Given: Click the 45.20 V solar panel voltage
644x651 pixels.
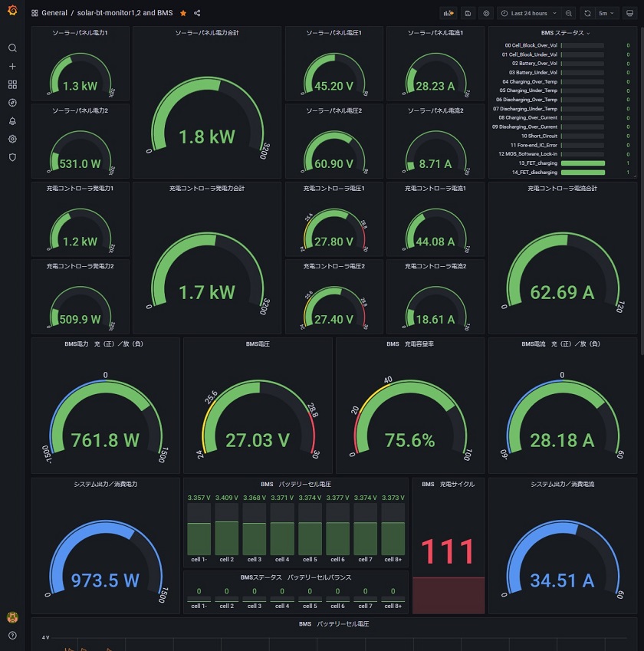Looking at the screenshot, I should coord(333,86).
